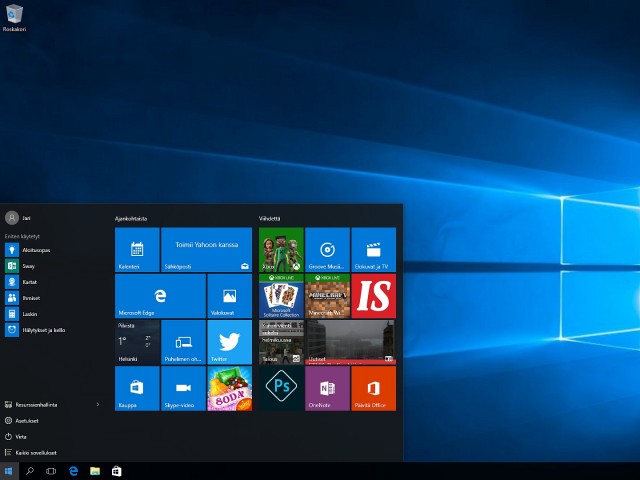Open the Kauppa store tile
This screenshot has width=640, height=480.
[137, 388]
